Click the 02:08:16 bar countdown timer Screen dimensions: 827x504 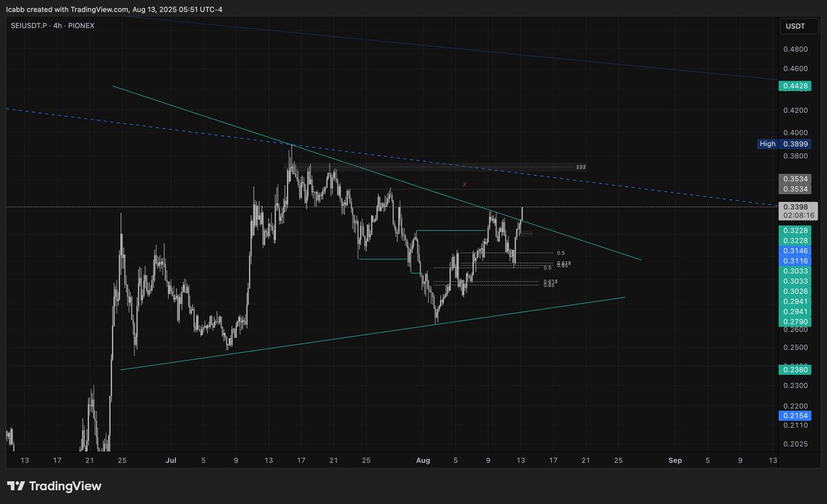[798, 216]
